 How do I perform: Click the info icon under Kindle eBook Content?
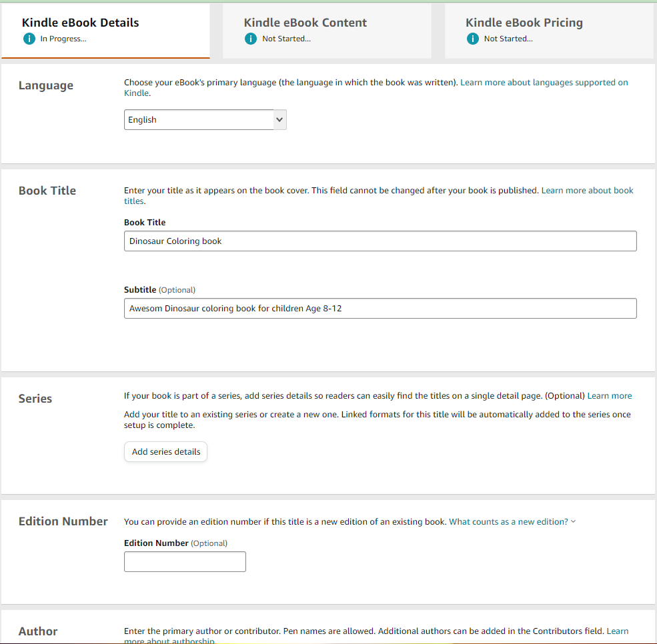[251, 39]
